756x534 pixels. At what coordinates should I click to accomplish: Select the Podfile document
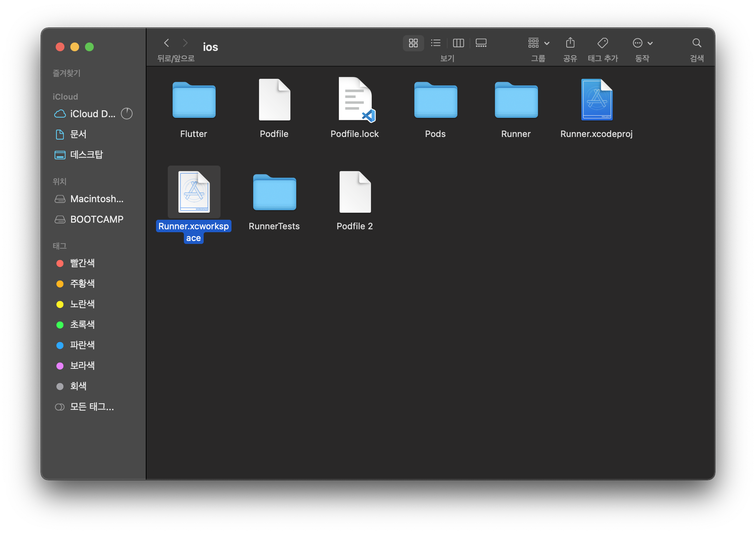274,99
